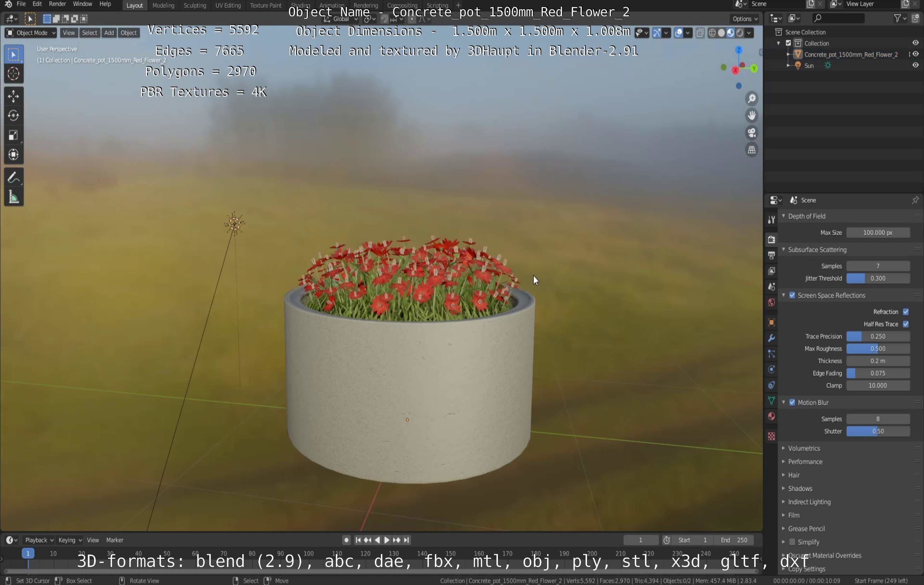
Task: Open the Object Constraints properties tab
Action: click(771, 385)
